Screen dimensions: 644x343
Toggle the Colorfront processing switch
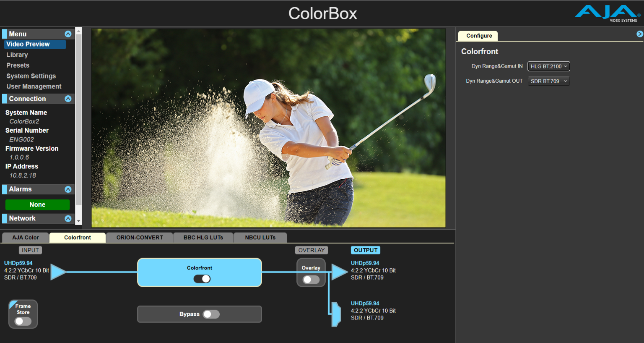click(x=202, y=279)
